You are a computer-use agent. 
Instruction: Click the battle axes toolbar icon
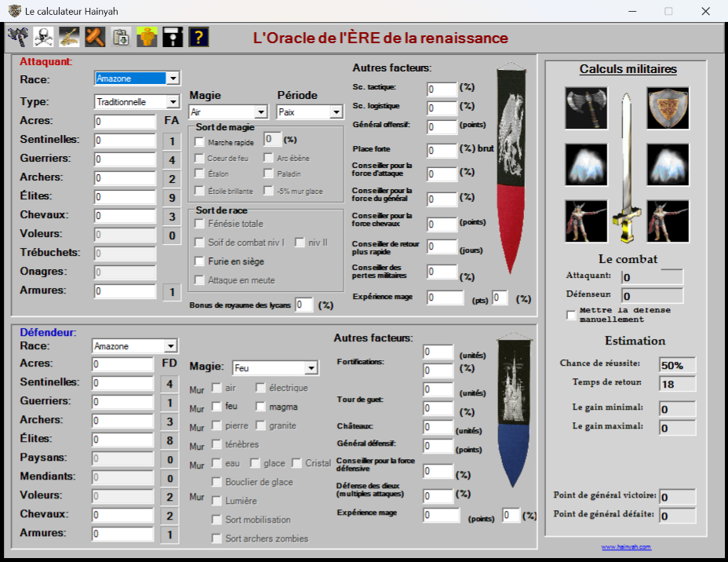tap(17, 37)
